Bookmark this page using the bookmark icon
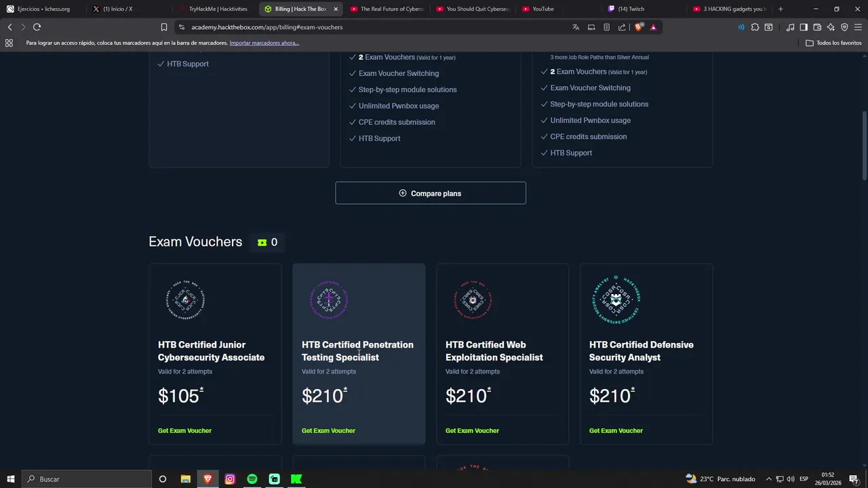This screenshot has height=488, width=868. point(164,27)
